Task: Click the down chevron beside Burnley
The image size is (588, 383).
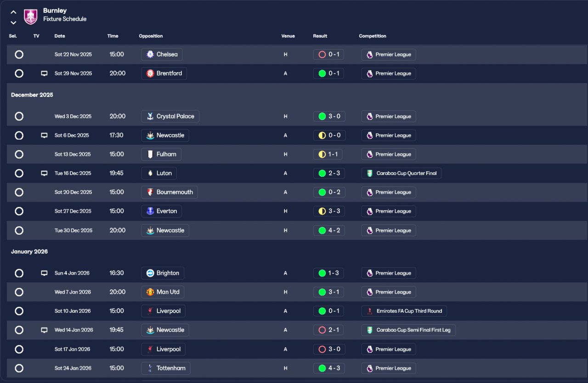Action: tap(13, 23)
